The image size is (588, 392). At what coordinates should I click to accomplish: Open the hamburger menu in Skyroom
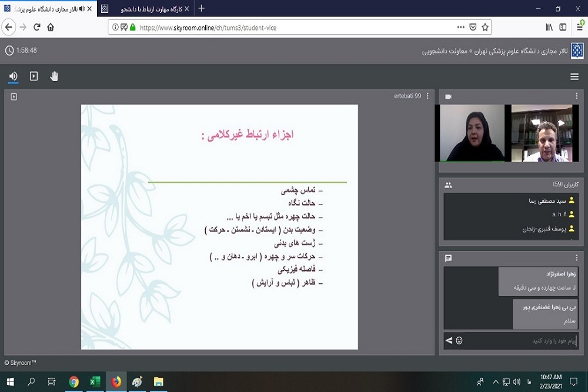574,77
